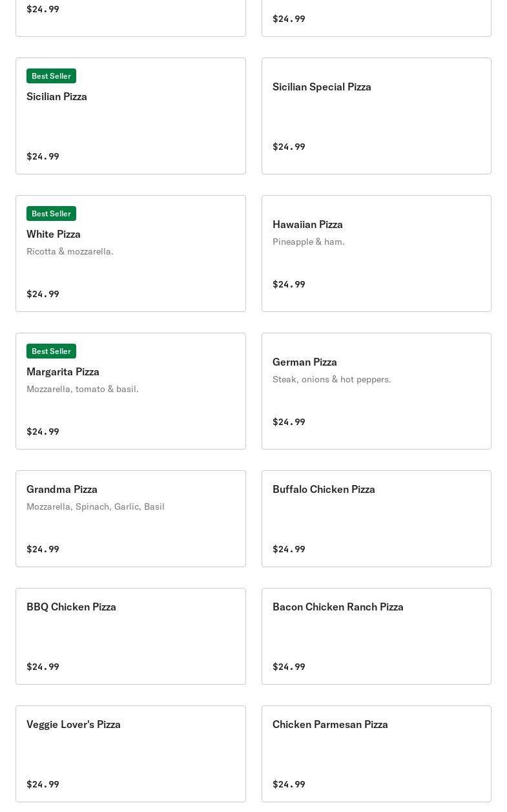Click the "Mozzarella, Spinach, Garlic, Basil" description
507x812 pixels.
click(96, 506)
